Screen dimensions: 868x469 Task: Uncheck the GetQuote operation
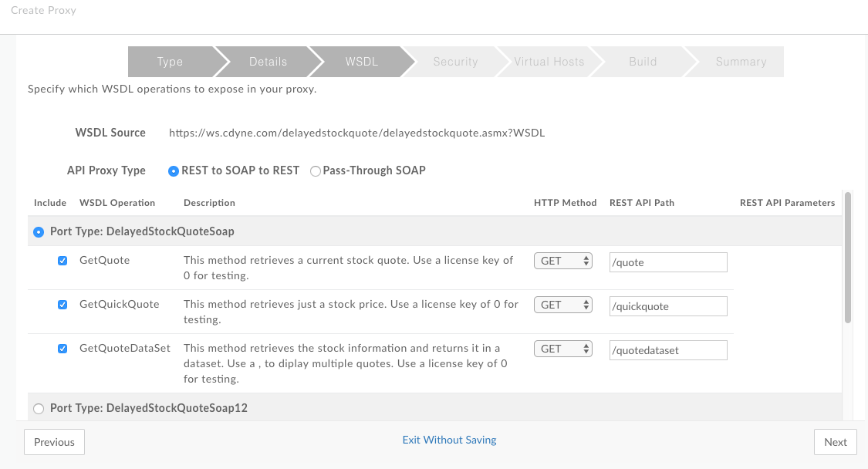(x=62, y=261)
